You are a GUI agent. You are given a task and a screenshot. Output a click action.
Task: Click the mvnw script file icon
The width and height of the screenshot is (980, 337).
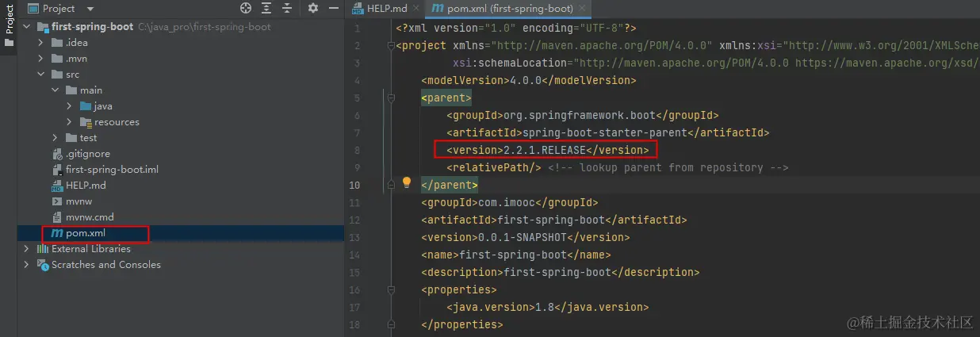click(x=56, y=201)
